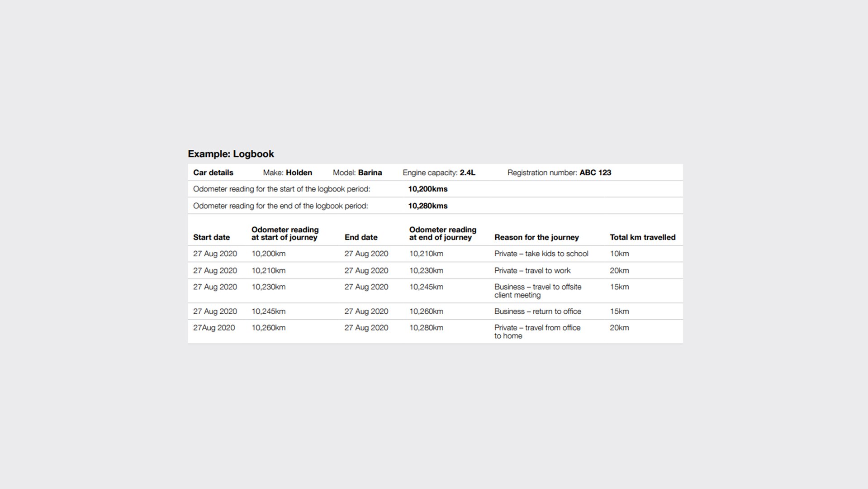Click the "Car details" label
Screen dimensions: 868x489
click(x=213, y=173)
